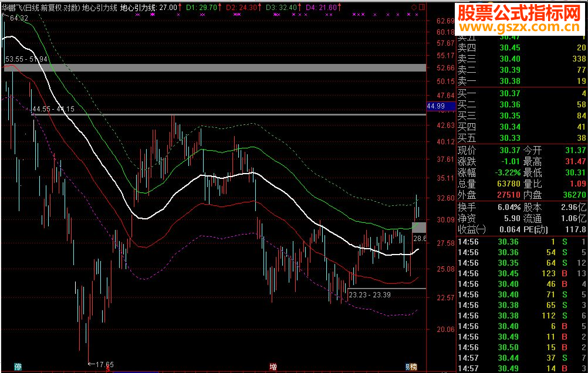This screenshot has width=588, height=373.
Task: Select the 卖二 ask row at 30.39
Action: [x=521, y=70]
